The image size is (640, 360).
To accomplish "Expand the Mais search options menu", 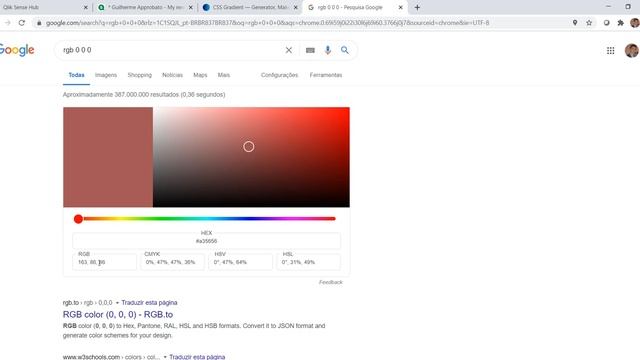I will coord(224,75).
